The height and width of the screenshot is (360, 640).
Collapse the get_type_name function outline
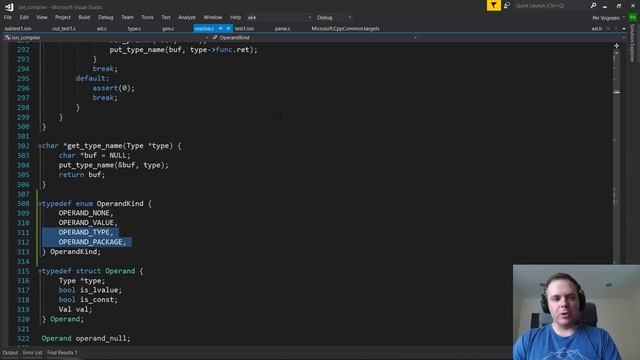pos(40,146)
